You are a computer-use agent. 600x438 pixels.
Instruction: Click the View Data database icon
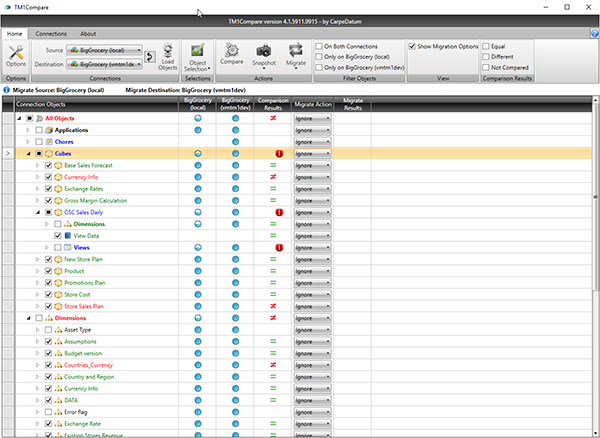68,236
